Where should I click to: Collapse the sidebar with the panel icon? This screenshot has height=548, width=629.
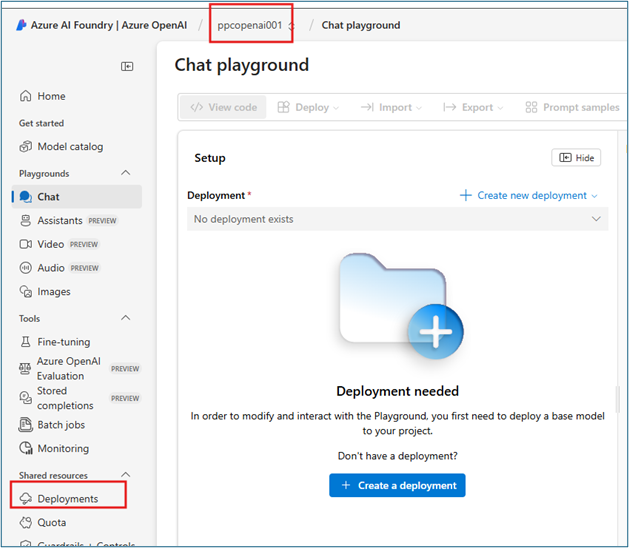point(127,66)
